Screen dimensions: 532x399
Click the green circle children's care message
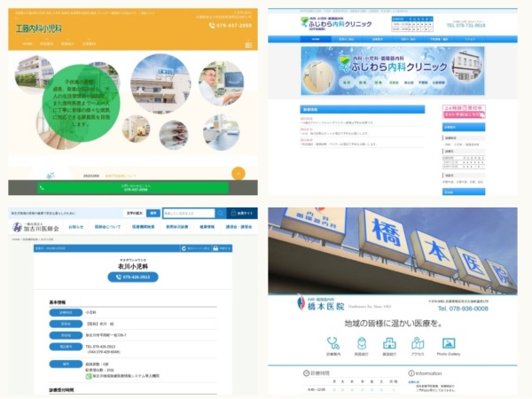[81, 103]
